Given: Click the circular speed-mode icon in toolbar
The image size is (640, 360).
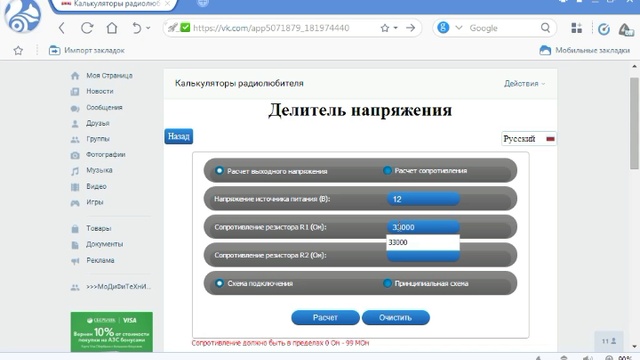Looking at the screenshot, I should tap(604, 29).
